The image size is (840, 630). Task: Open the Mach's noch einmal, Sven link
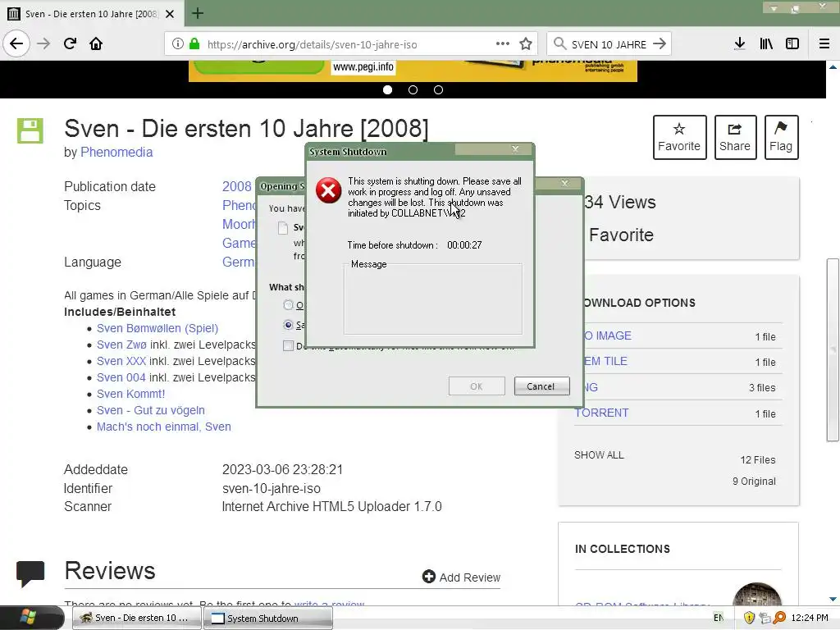164,427
